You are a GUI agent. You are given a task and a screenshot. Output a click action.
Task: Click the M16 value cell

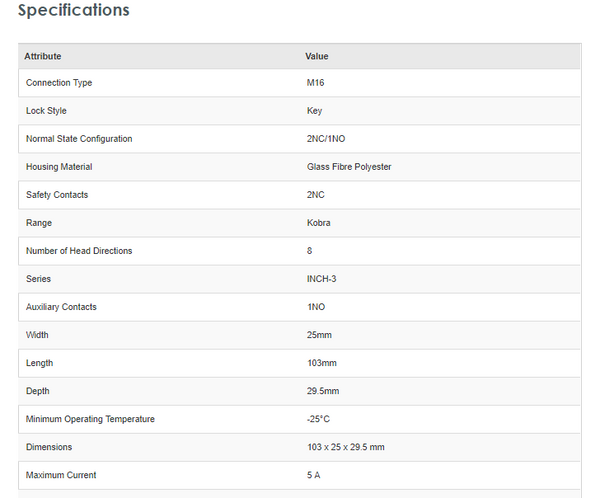(316, 83)
